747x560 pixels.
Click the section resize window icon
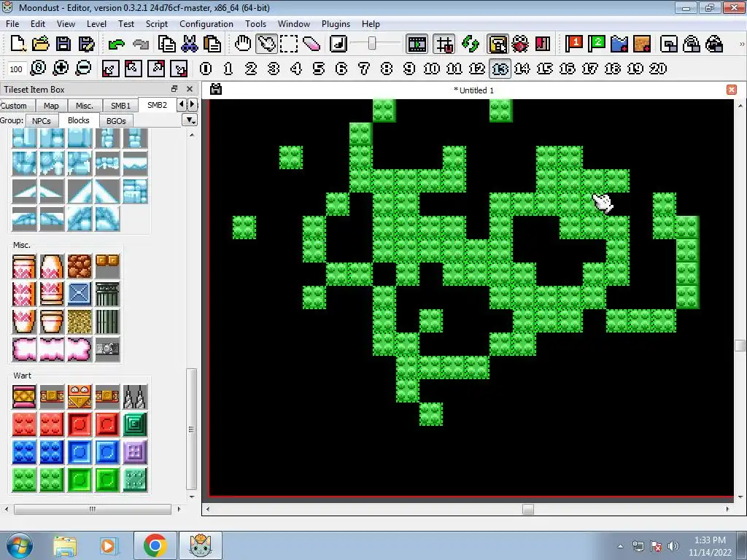point(669,44)
